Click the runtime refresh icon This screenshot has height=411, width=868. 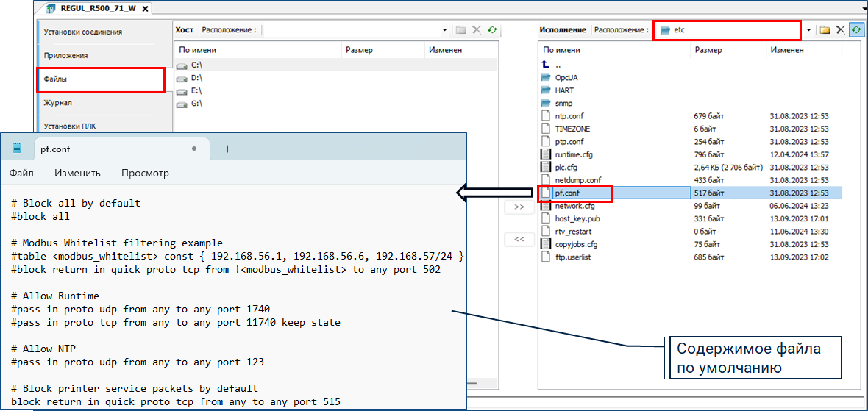856,30
